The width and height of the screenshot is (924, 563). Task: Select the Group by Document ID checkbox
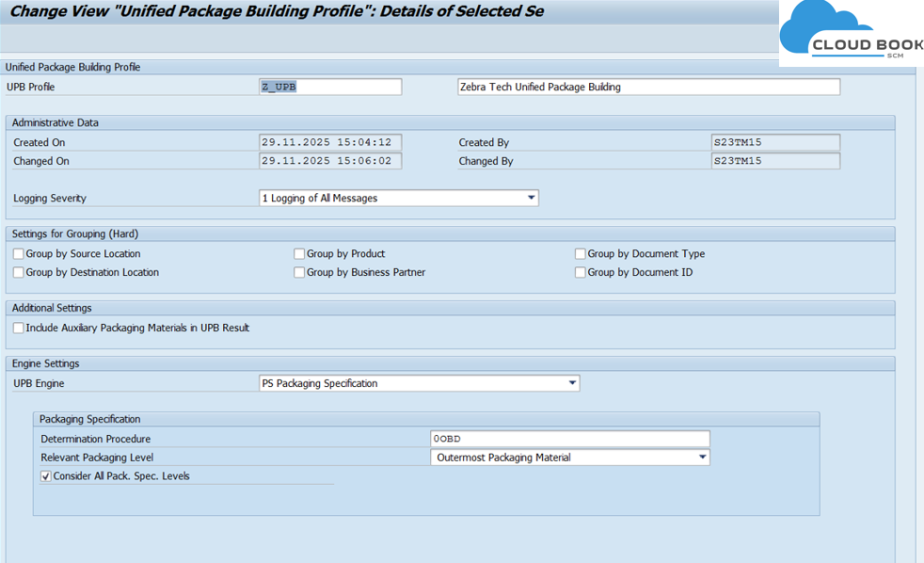[x=581, y=273]
